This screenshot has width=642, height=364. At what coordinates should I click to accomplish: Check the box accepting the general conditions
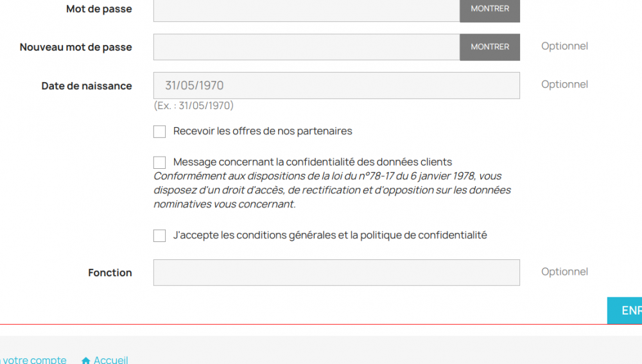(x=160, y=236)
